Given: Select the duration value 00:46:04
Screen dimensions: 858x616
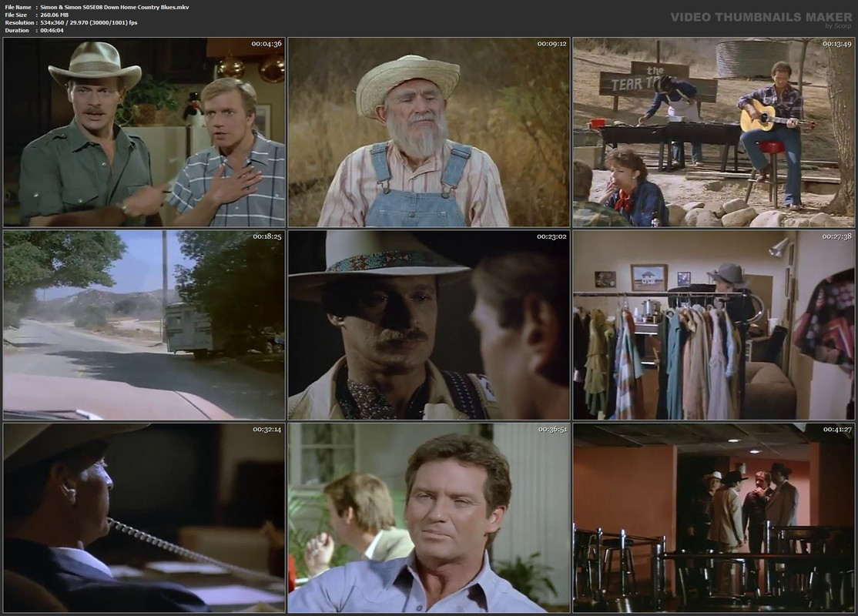Looking at the screenshot, I should click(x=52, y=30).
